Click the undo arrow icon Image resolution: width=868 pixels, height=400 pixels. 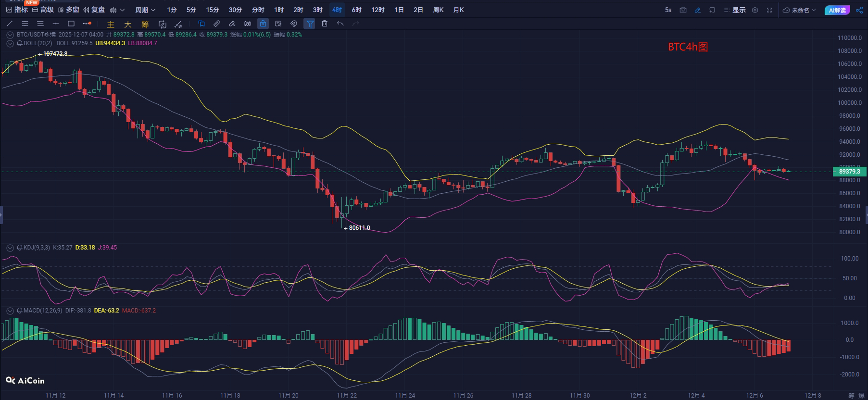340,24
